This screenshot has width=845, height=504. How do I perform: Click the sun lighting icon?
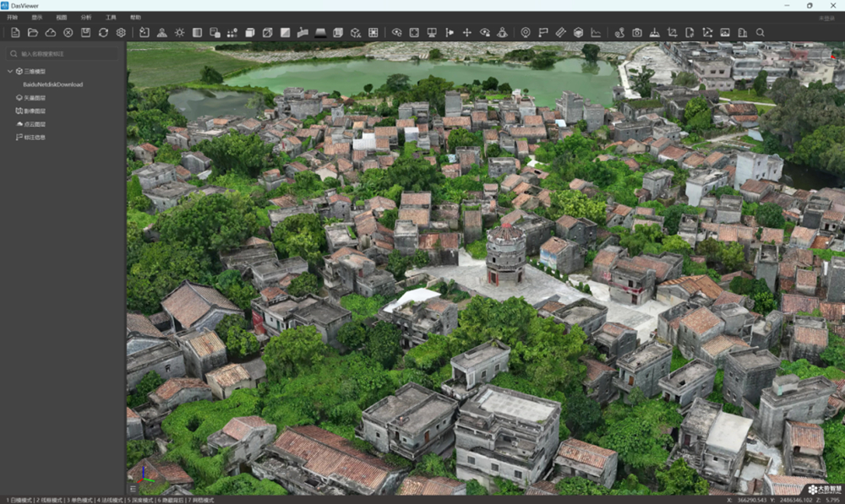179,33
